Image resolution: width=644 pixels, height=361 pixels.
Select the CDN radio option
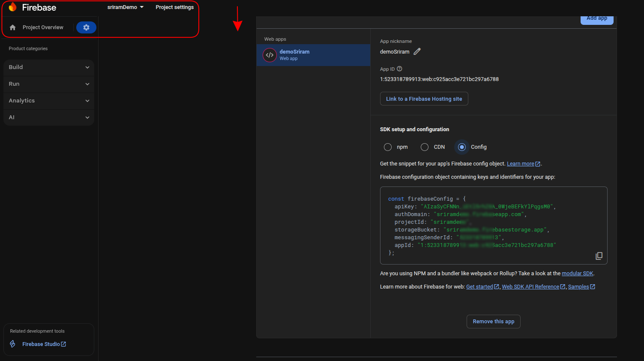coord(425,147)
